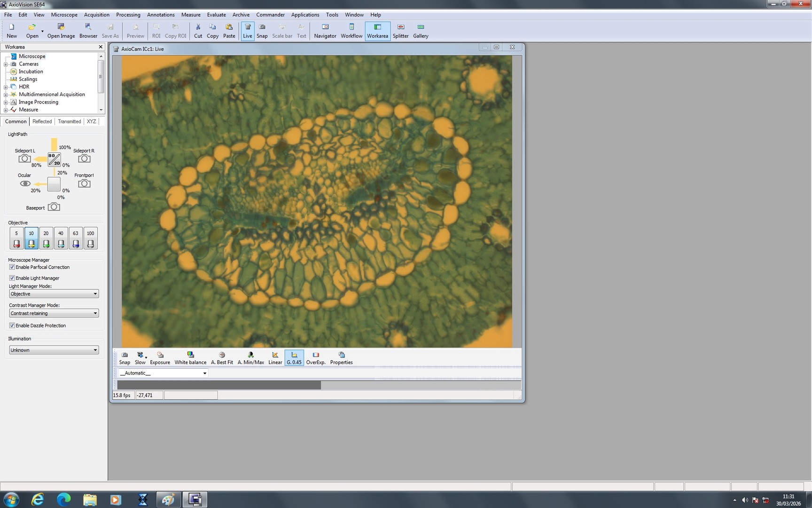Open camera Properties
Image resolution: width=812 pixels, height=508 pixels.
(341, 357)
